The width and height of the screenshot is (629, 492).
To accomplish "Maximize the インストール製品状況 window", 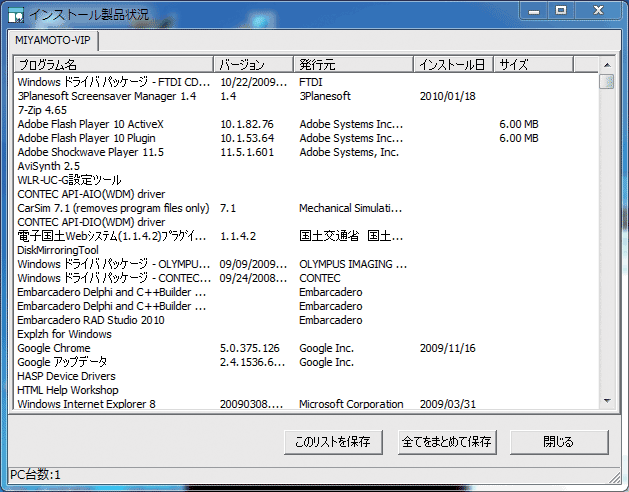I will pyautogui.click(x=561, y=11).
